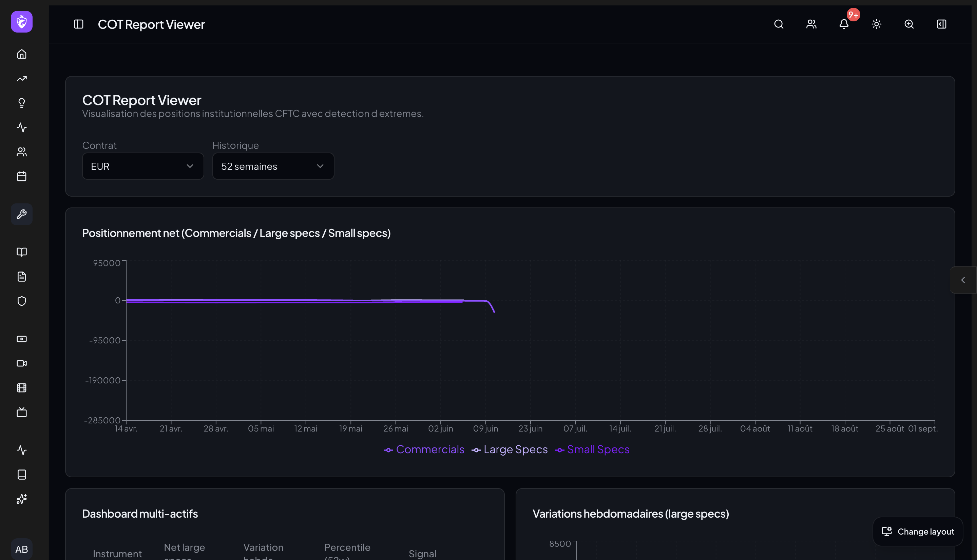Open the film strip sidebar icon
977x560 pixels.
[x=22, y=388]
